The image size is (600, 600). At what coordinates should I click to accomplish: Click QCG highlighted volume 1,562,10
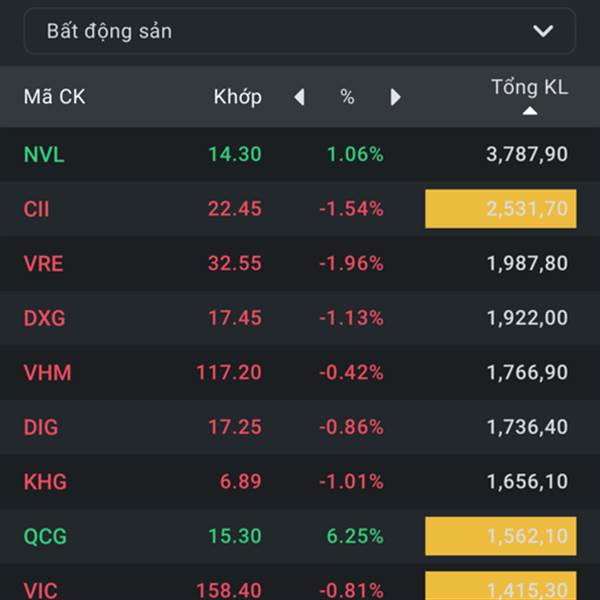tap(500, 537)
